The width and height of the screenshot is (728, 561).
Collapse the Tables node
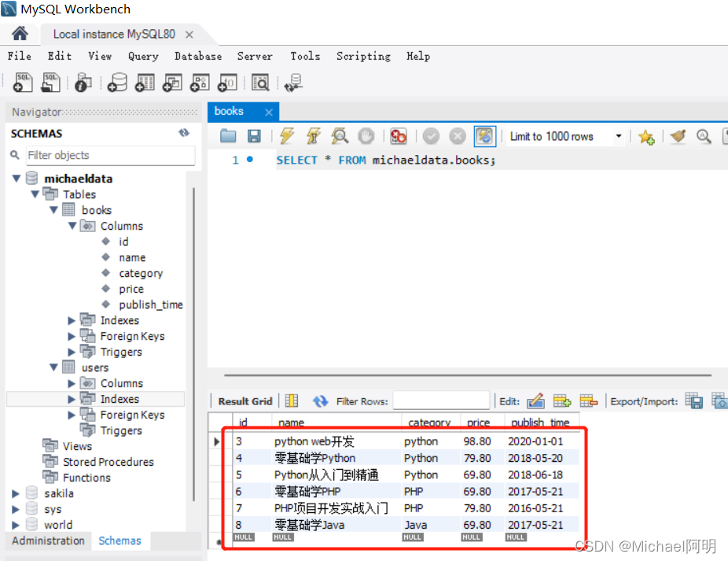pos(35,194)
